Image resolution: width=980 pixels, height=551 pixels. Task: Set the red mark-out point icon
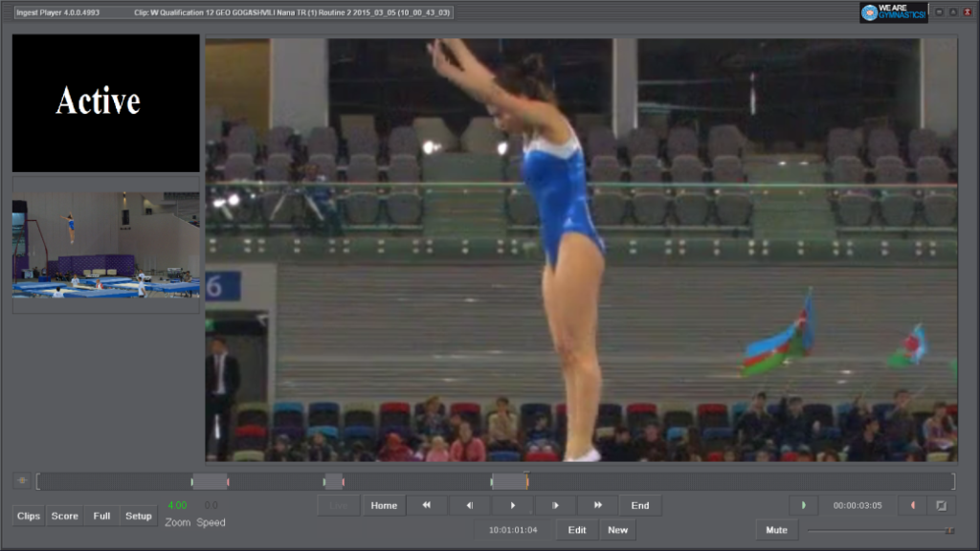coord(912,505)
